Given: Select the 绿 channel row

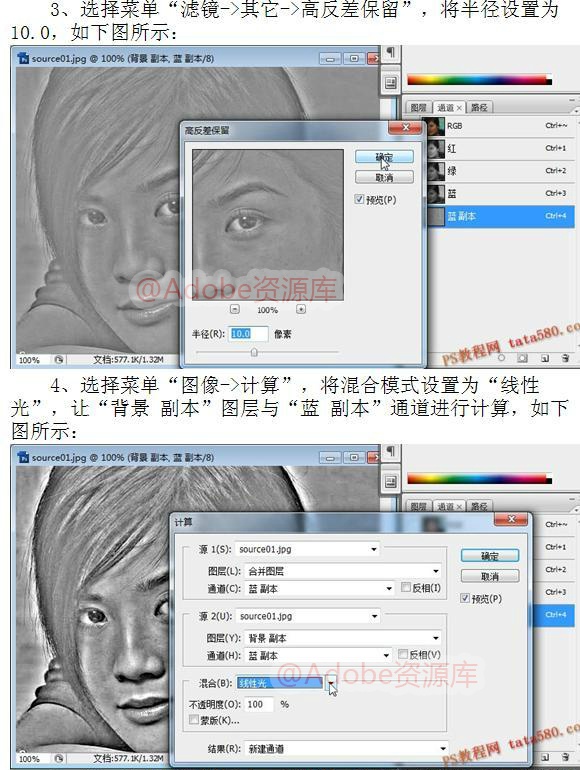Looking at the screenshot, I should point(500,171).
